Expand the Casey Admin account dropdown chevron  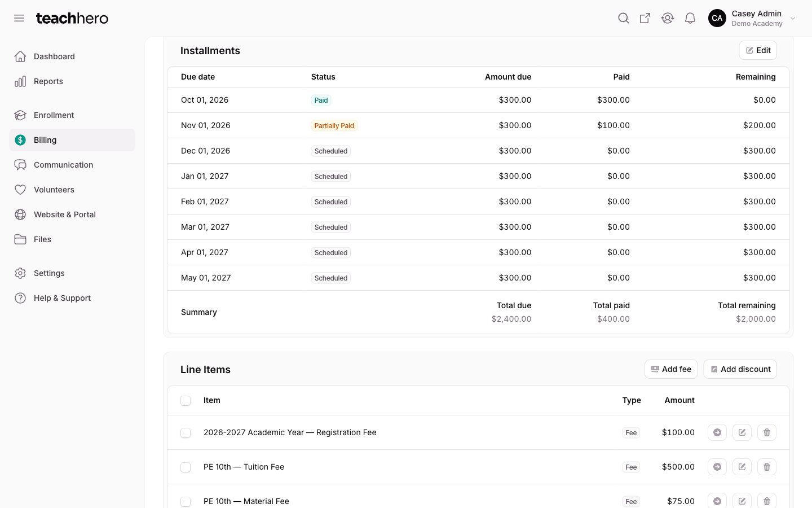[x=793, y=19]
